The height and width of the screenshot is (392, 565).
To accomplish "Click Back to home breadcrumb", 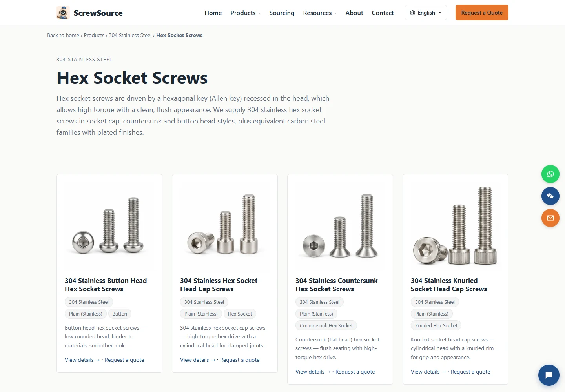I will [63, 35].
